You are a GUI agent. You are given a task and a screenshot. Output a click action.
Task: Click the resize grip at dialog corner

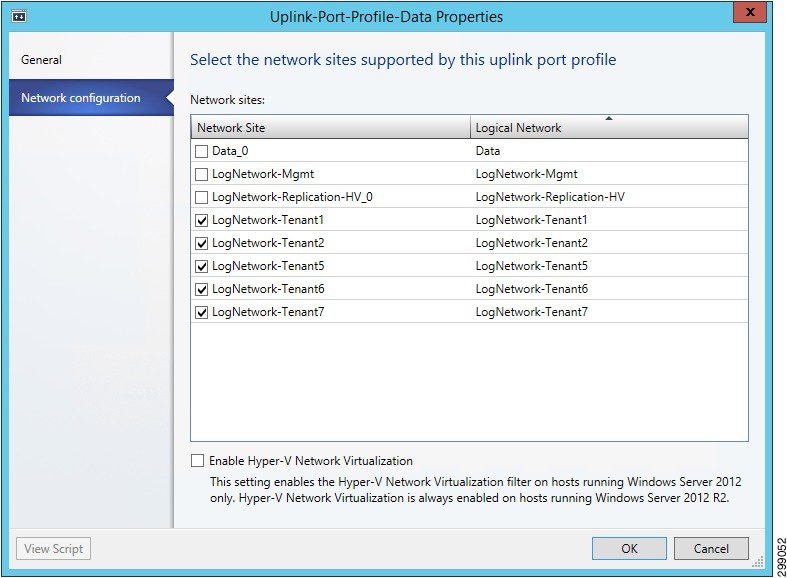coord(758,562)
